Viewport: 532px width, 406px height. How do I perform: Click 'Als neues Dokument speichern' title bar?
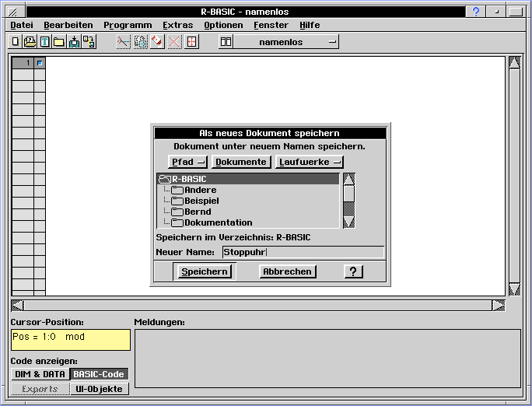(x=270, y=133)
